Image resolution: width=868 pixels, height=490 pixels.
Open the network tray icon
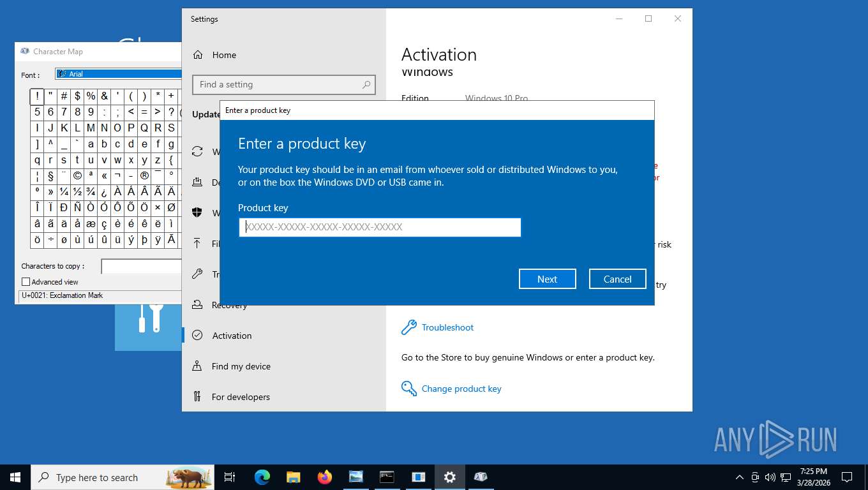click(786, 477)
